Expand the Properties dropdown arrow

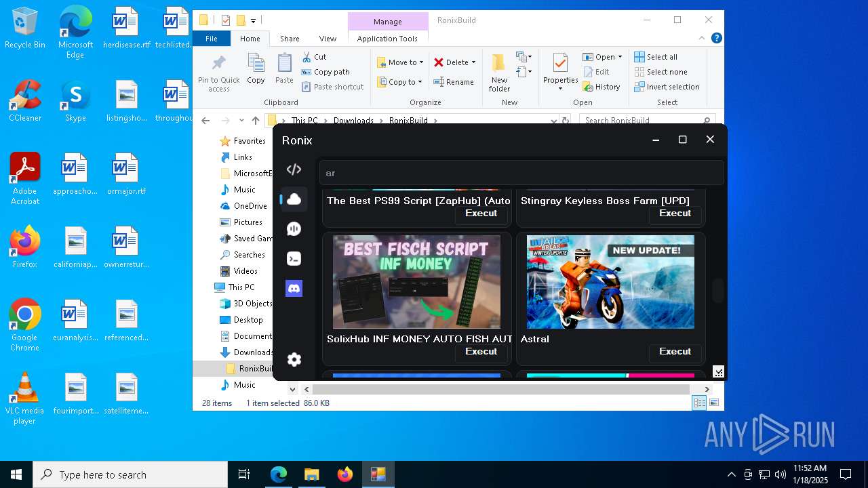[x=560, y=89]
